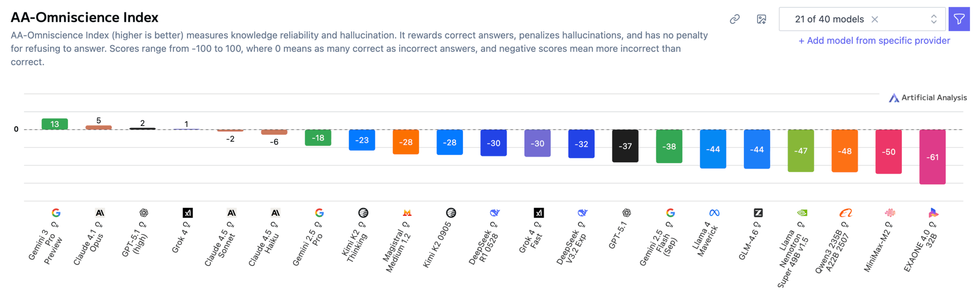Click the Z logo above GLM-4.6

tap(758, 212)
